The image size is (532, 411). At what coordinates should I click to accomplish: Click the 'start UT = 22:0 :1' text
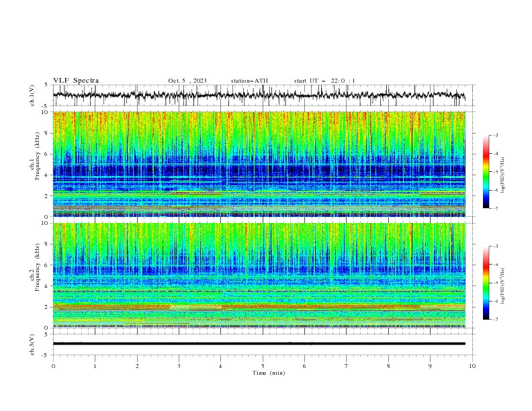pos(324,81)
